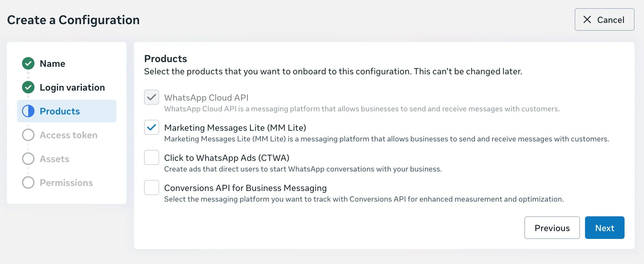The width and height of the screenshot is (644, 264).
Task: Open the Login variation step
Action: pos(72,87)
